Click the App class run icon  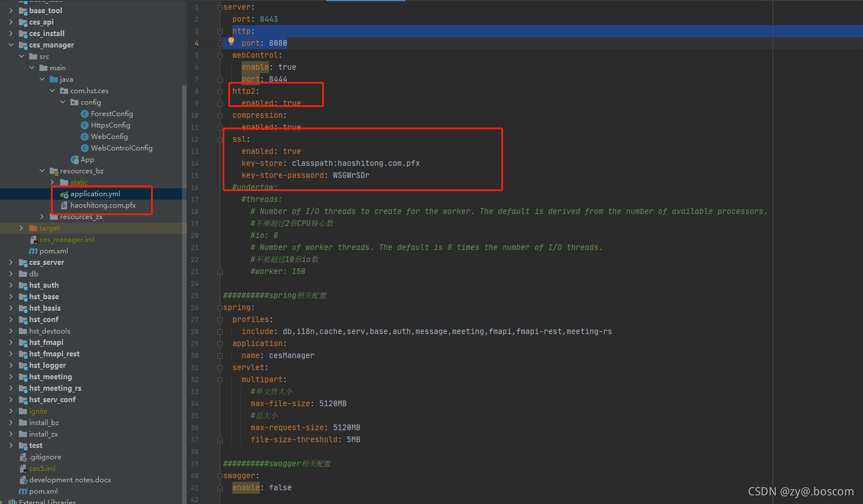click(x=74, y=160)
